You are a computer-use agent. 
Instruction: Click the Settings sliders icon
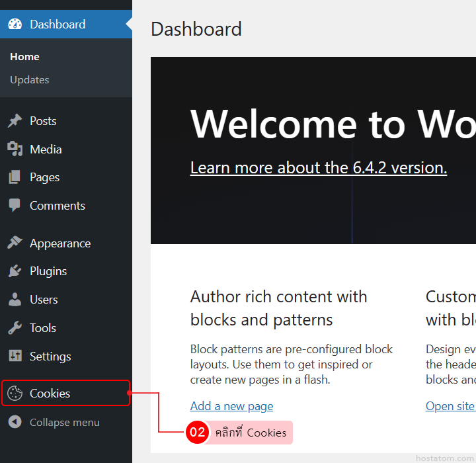pos(15,357)
